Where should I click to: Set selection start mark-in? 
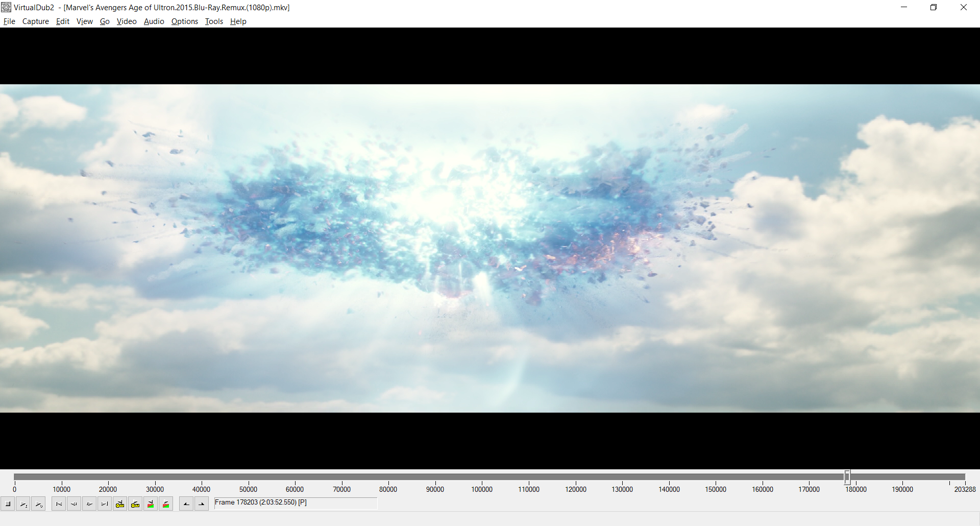[186, 504]
